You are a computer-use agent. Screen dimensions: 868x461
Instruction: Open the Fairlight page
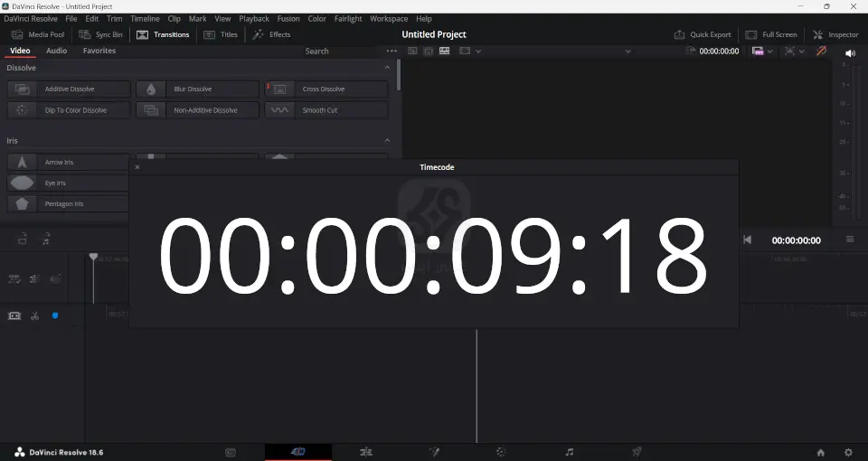click(569, 452)
